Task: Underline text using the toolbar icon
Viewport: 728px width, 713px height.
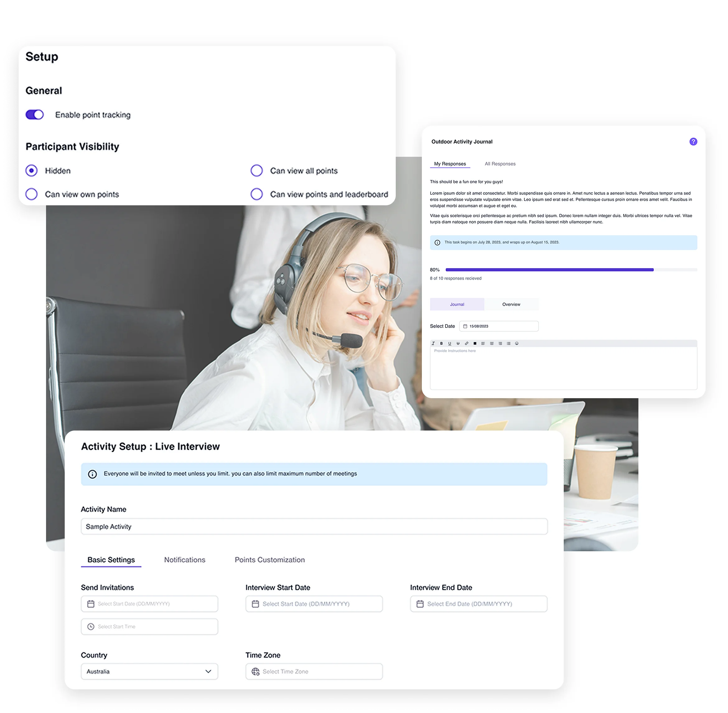Action: pos(450,343)
